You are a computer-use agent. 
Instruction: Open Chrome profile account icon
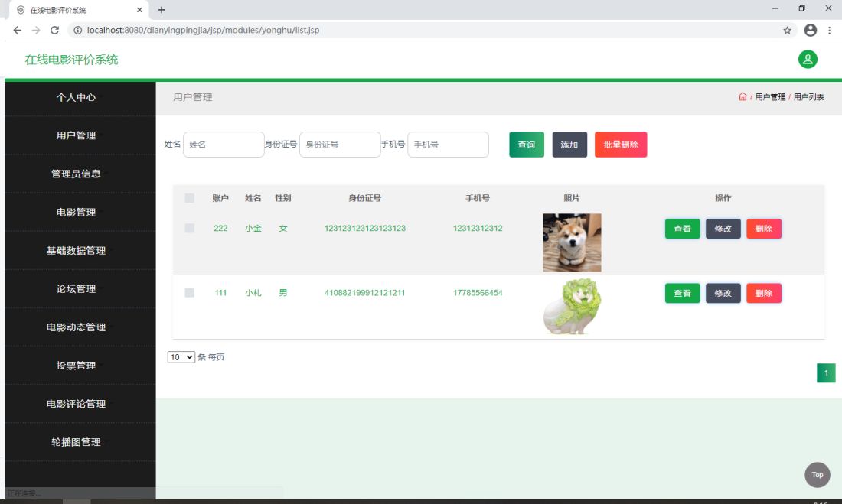pyautogui.click(x=811, y=31)
